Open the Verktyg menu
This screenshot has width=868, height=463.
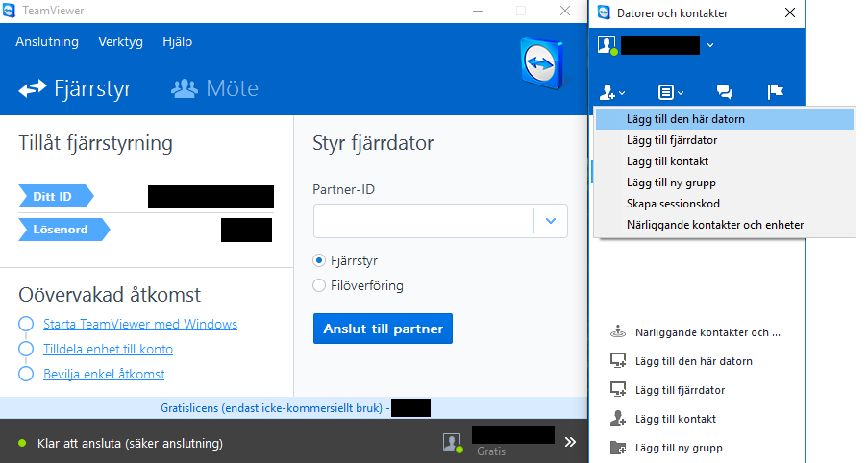coord(120,41)
